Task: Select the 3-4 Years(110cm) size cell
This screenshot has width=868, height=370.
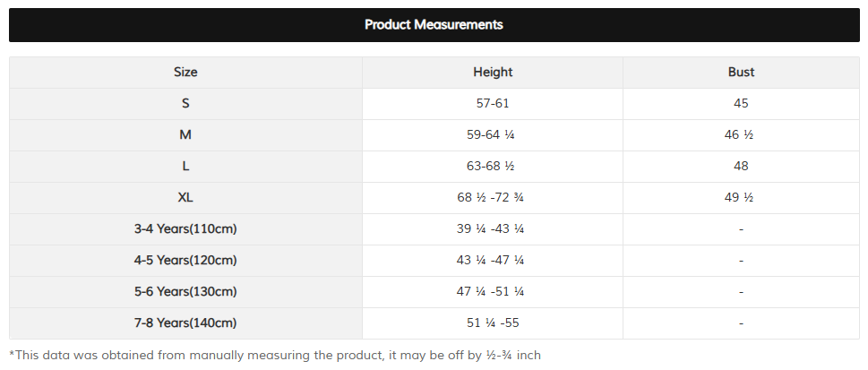Action: 185,228
